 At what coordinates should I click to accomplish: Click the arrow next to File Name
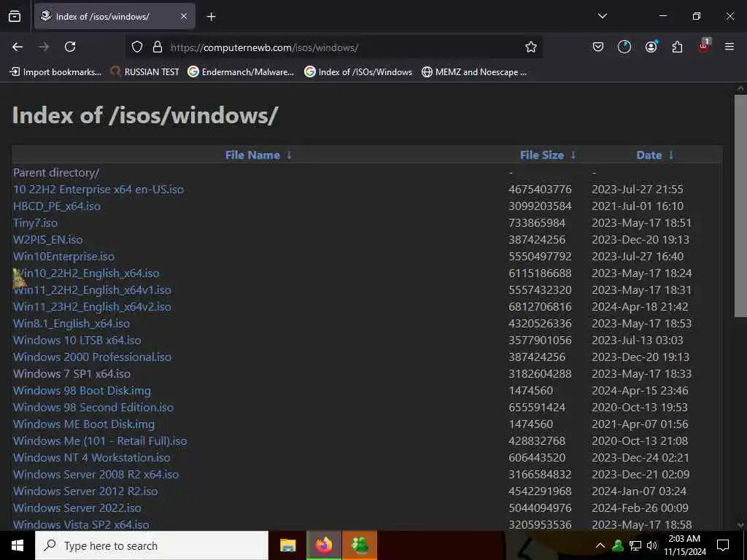click(x=289, y=155)
